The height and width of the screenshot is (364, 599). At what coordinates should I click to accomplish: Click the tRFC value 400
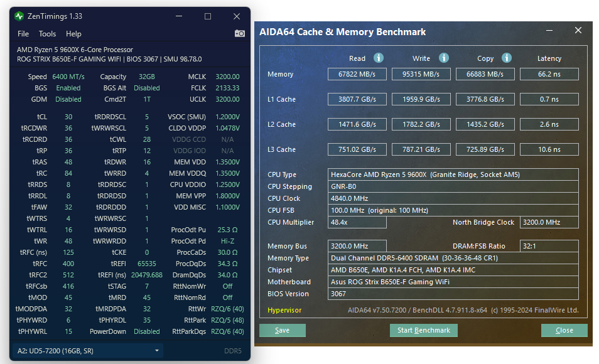click(68, 264)
